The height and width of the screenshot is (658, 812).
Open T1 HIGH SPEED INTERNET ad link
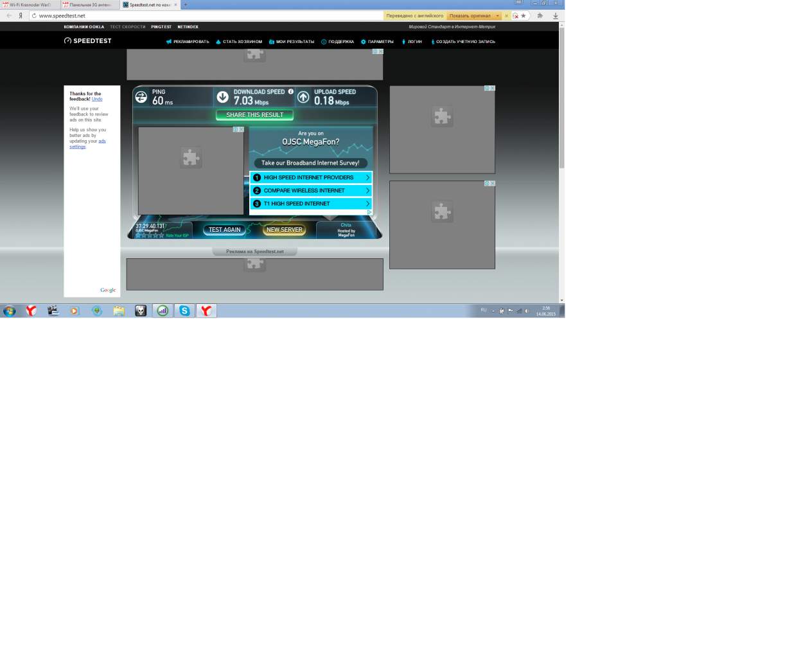click(x=311, y=204)
